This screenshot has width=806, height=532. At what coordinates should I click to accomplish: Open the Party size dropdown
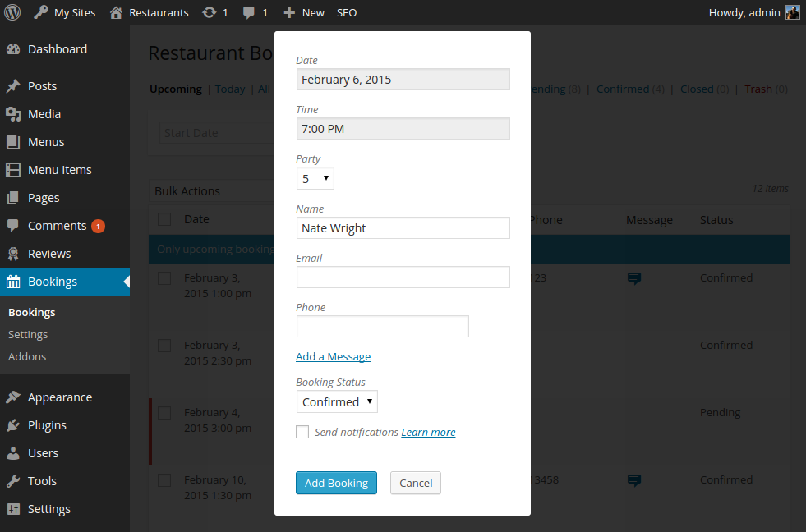tap(315, 178)
